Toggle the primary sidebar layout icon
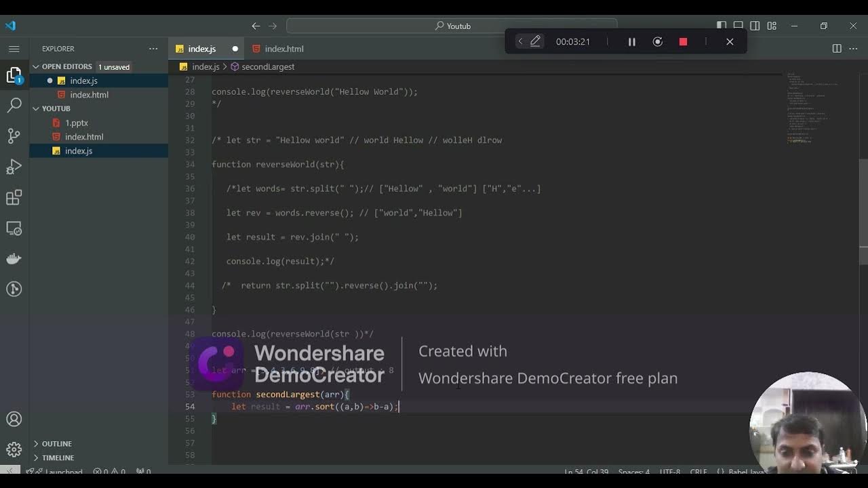The height and width of the screenshot is (488, 868). click(x=722, y=26)
